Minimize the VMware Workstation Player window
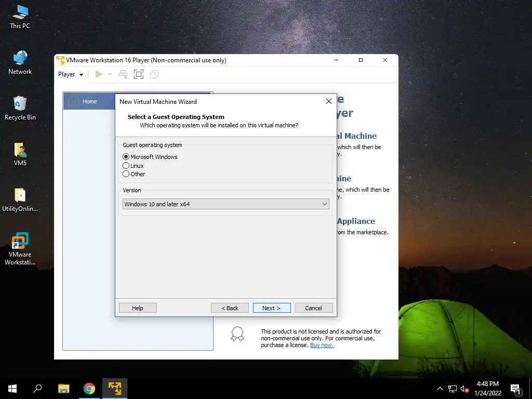Viewport: 532px width, 399px height. (336, 60)
